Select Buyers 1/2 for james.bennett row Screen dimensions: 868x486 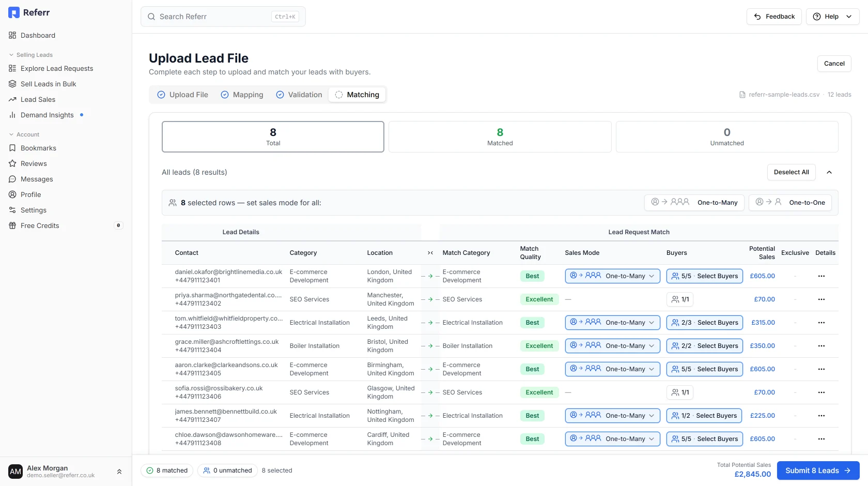(x=704, y=416)
